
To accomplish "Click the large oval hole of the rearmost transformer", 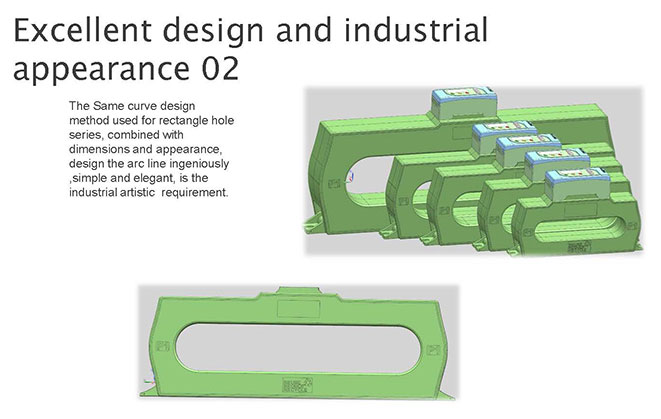I will [x=362, y=180].
